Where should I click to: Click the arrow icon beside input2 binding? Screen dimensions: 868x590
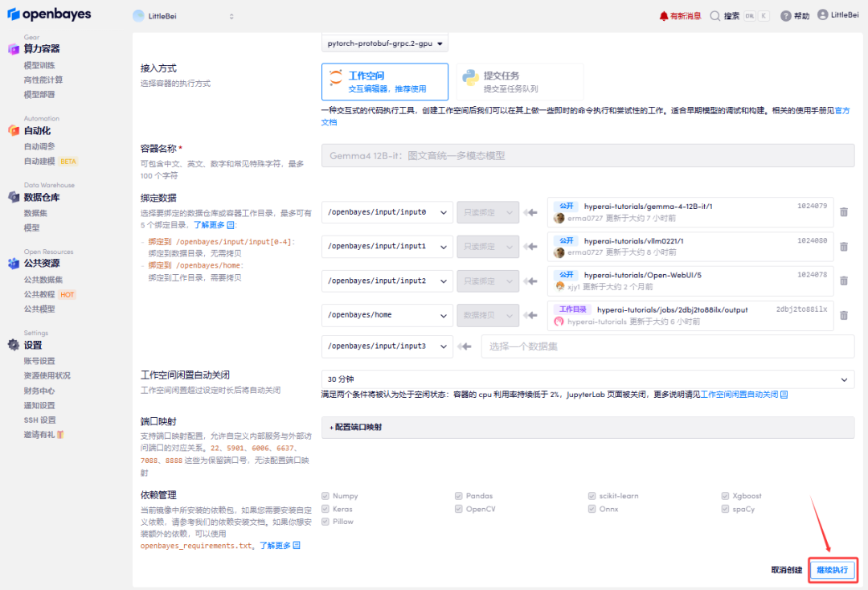[x=530, y=281]
